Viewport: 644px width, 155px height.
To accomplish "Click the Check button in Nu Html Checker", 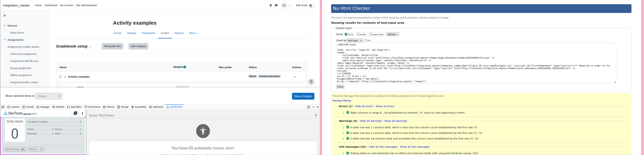I will (x=340, y=87).
